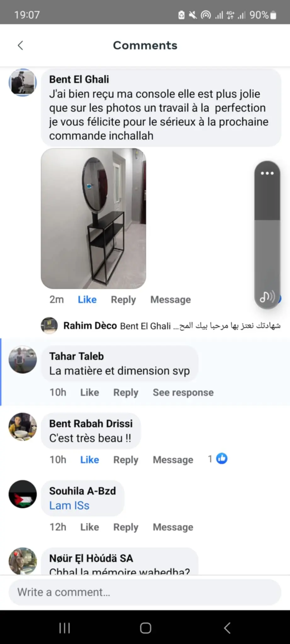Open the volume panel three-dots menu
This screenshot has width=290, height=644.
point(267,173)
